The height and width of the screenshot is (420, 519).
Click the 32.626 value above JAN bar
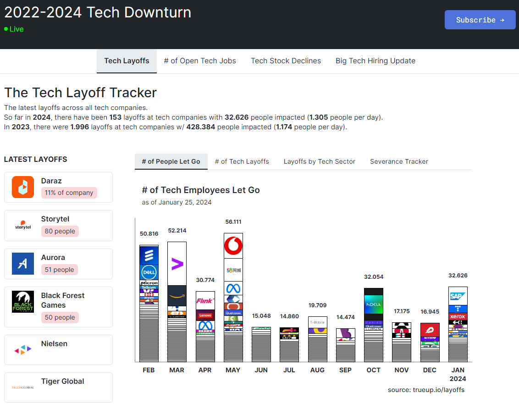(x=458, y=276)
